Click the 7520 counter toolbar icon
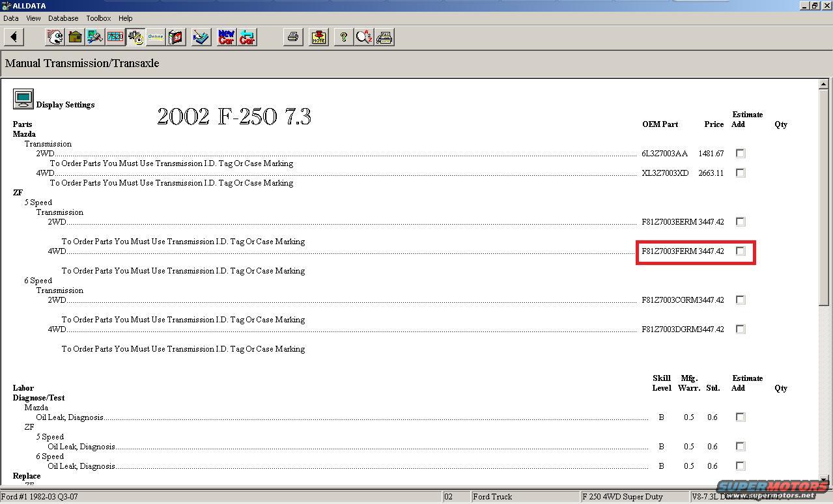 click(x=115, y=37)
